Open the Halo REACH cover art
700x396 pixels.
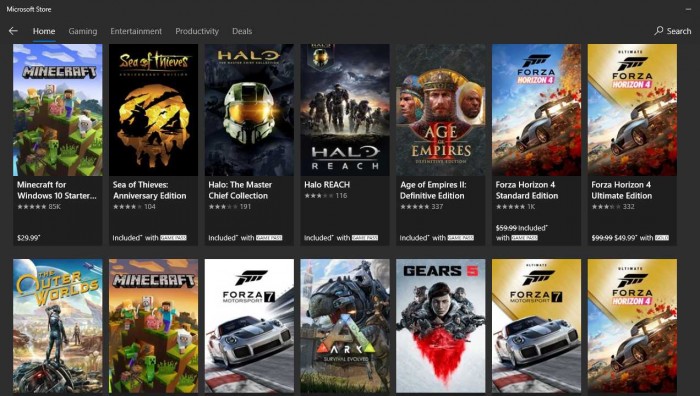[345, 110]
